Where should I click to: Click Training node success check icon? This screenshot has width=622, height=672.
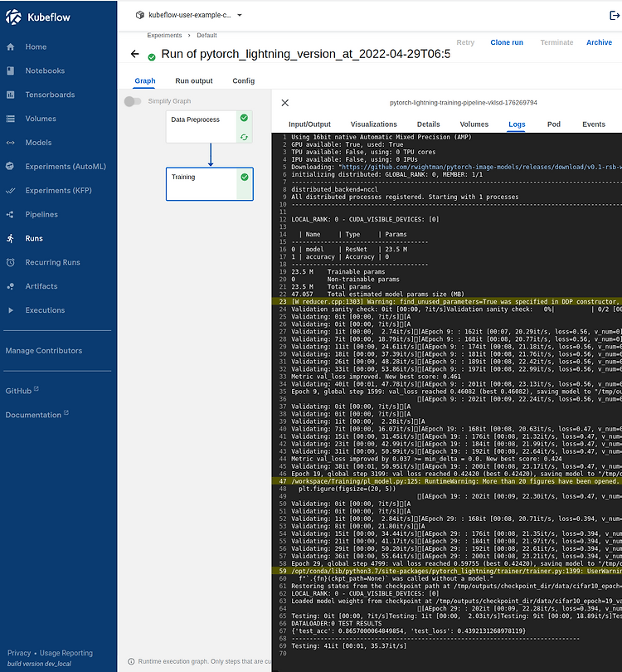[x=245, y=177]
